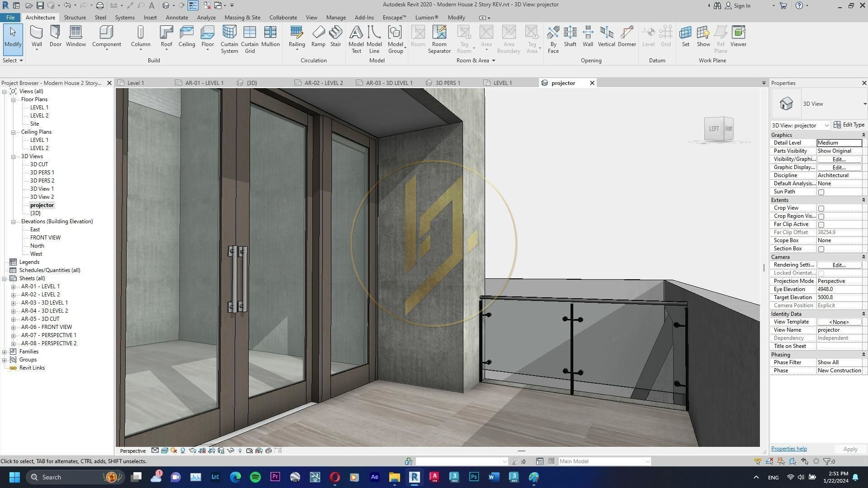Select FRONT VIEW elevation in browser
Viewport: 868px width, 488px height.
click(x=45, y=238)
